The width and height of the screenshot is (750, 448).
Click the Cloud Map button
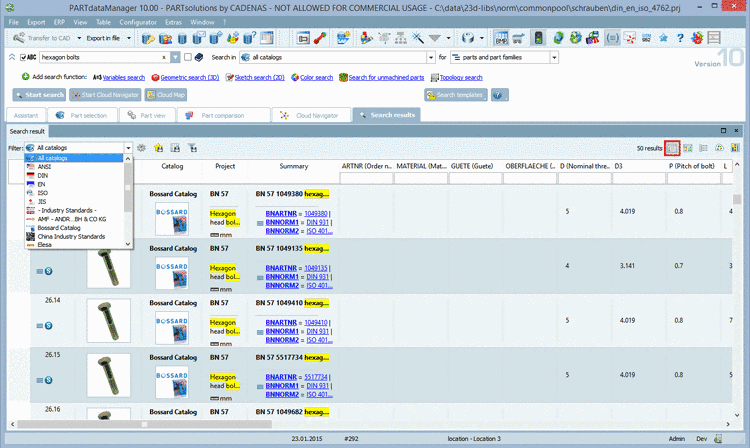164,95
